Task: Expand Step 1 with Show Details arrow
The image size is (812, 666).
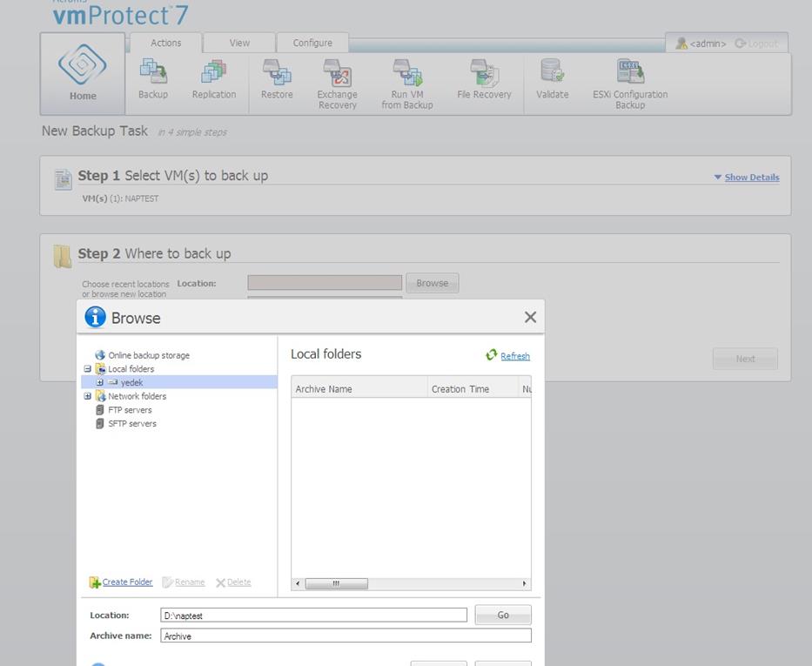Action: tap(718, 177)
